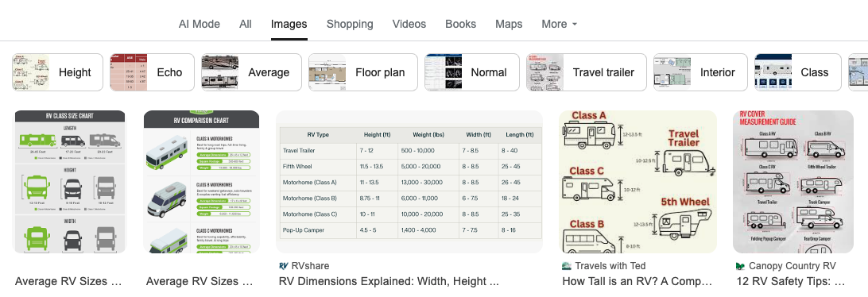Open the RV Cover Measurement Guide image
This screenshot has width=868, height=297.
tap(793, 182)
